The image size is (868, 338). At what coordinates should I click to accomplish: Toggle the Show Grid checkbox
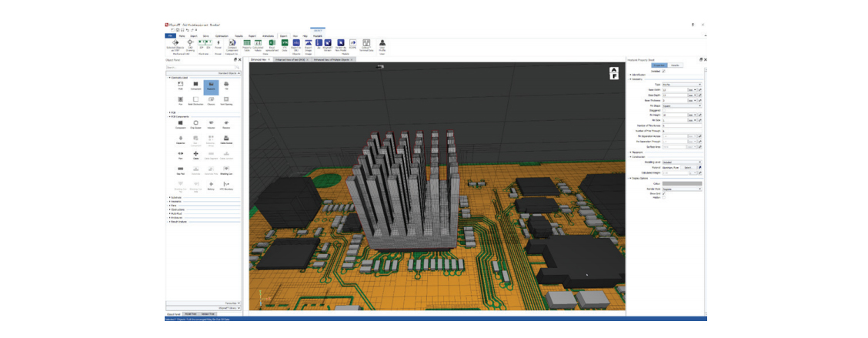[x=664, y=192]
